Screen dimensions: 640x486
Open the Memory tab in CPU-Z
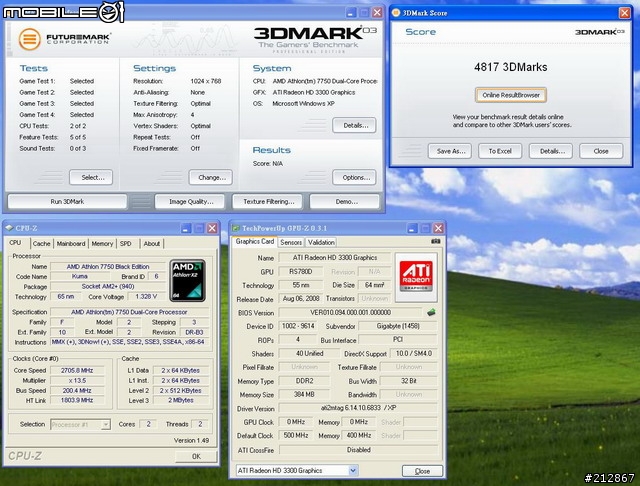click(102, 244)
